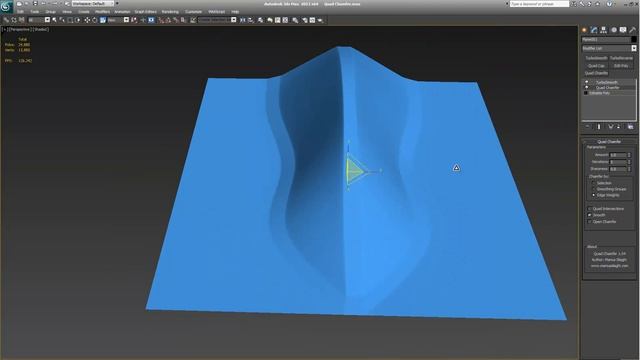Viewport: 640px width, 360px height.
Task: Click the Select and Link chain icon
Action: pyautogui.click(x=6, y=20)
